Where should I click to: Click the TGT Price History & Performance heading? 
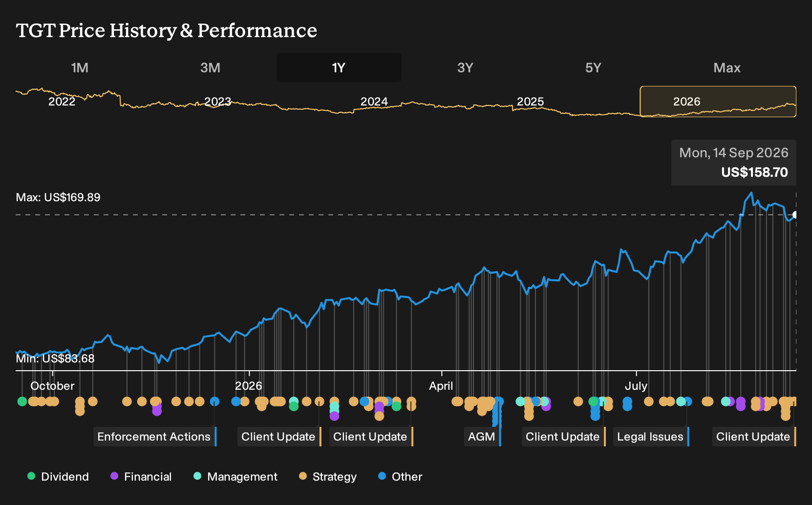(167, 31)
